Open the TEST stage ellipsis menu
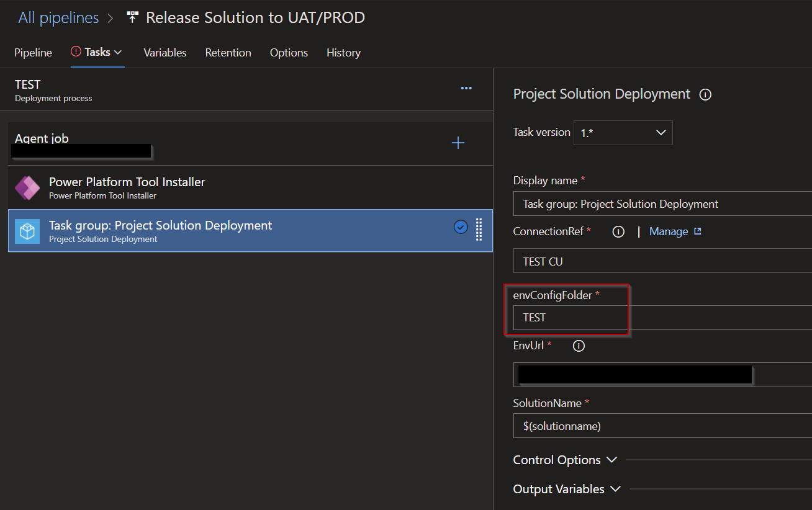 coord(466,89)
